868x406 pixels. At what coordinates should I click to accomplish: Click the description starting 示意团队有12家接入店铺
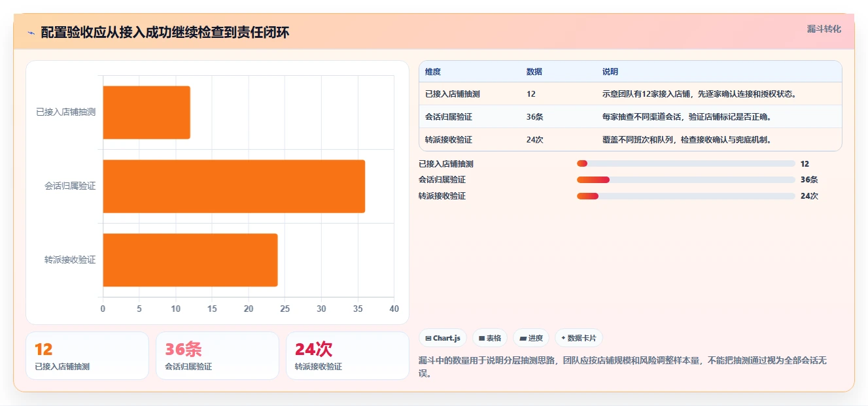[x=699, y=94]
